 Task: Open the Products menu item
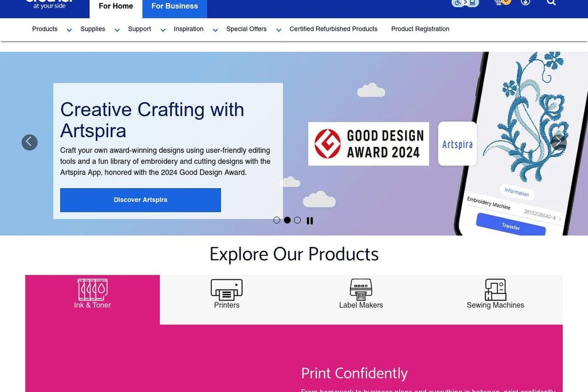[44, 29]
